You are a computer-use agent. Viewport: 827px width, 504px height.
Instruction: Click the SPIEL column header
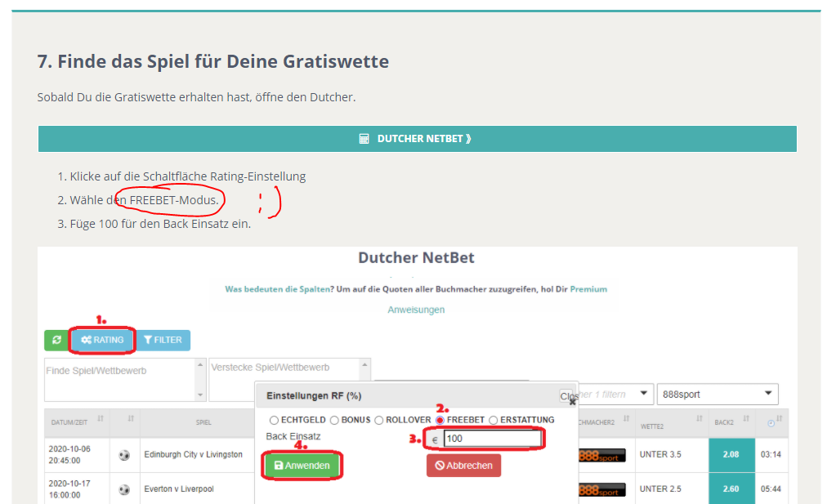[203, 422]
